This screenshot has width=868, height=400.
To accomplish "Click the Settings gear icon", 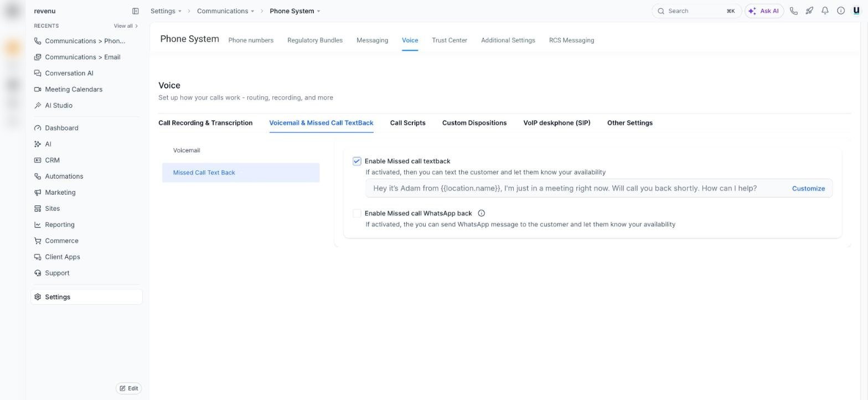I will (x=38, y=297).
